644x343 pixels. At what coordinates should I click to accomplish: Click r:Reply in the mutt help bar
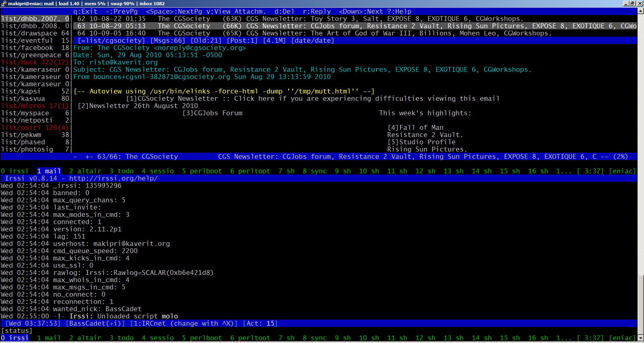tap(317, 11)
